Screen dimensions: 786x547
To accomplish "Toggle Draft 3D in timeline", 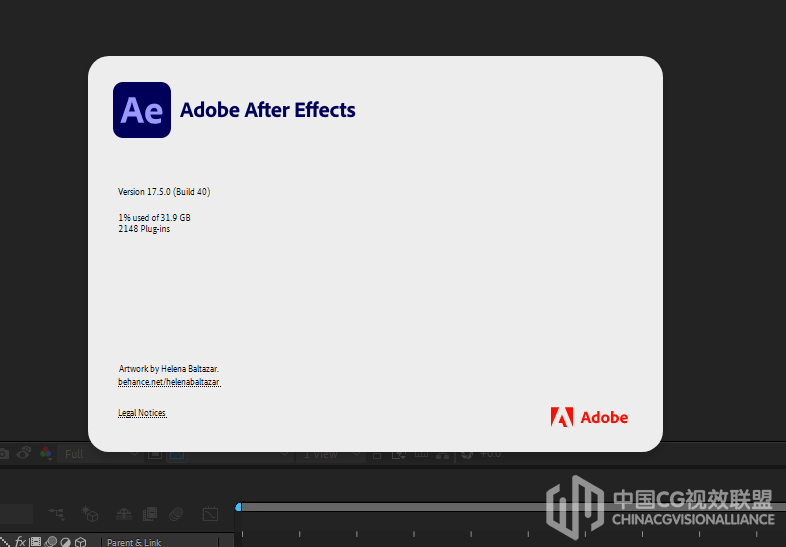I will (90, 514).
